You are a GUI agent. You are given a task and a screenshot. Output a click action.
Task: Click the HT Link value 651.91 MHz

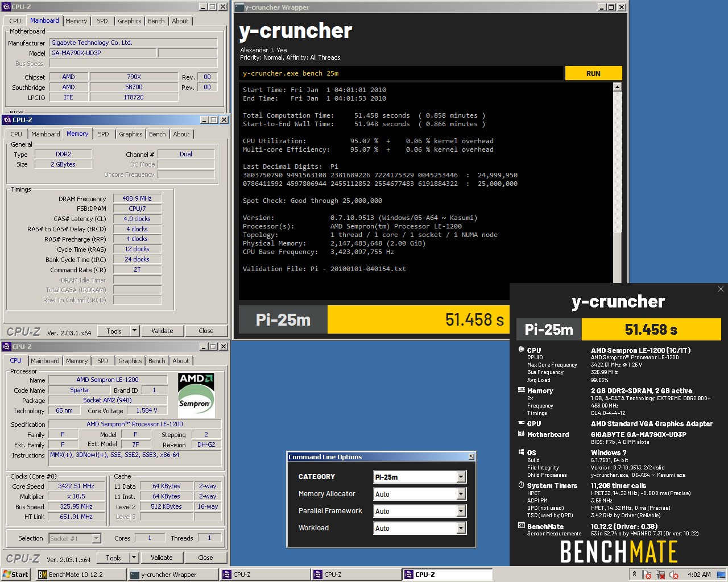(x=76, y=517)
